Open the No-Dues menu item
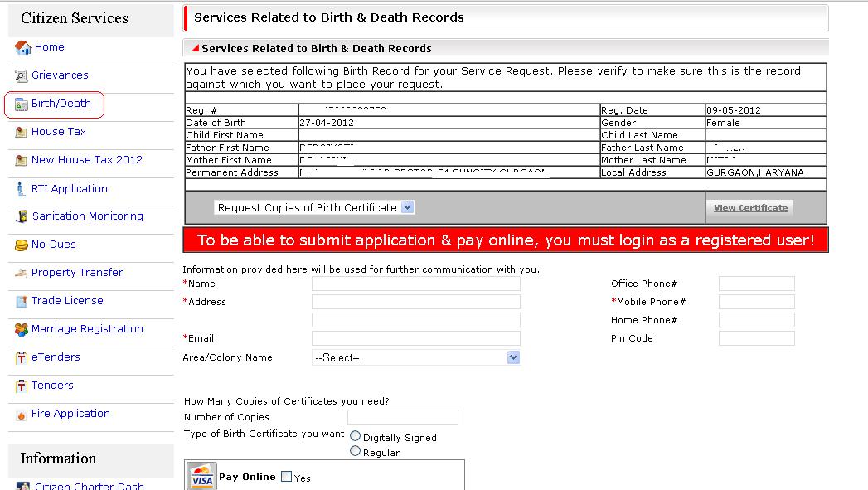Image resolution: width=868 pixels, height=490 pixels. pos(54,245)
